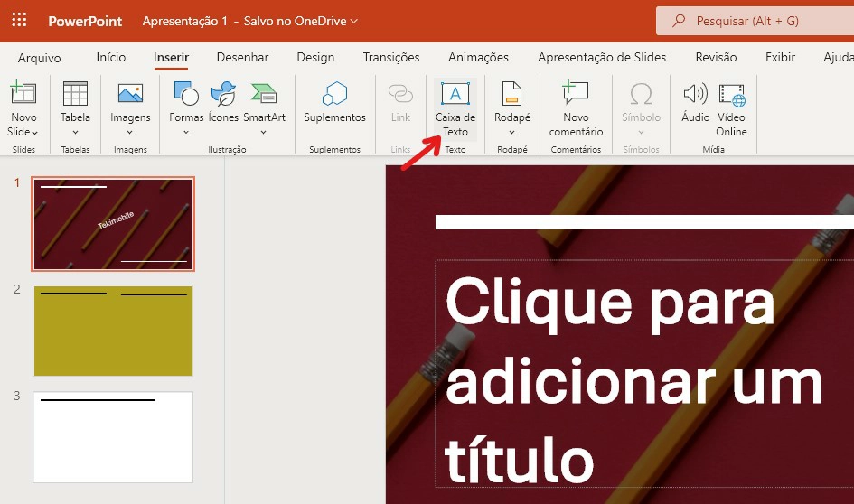Insert Áudio from the ribbon

tap(696, 102)
